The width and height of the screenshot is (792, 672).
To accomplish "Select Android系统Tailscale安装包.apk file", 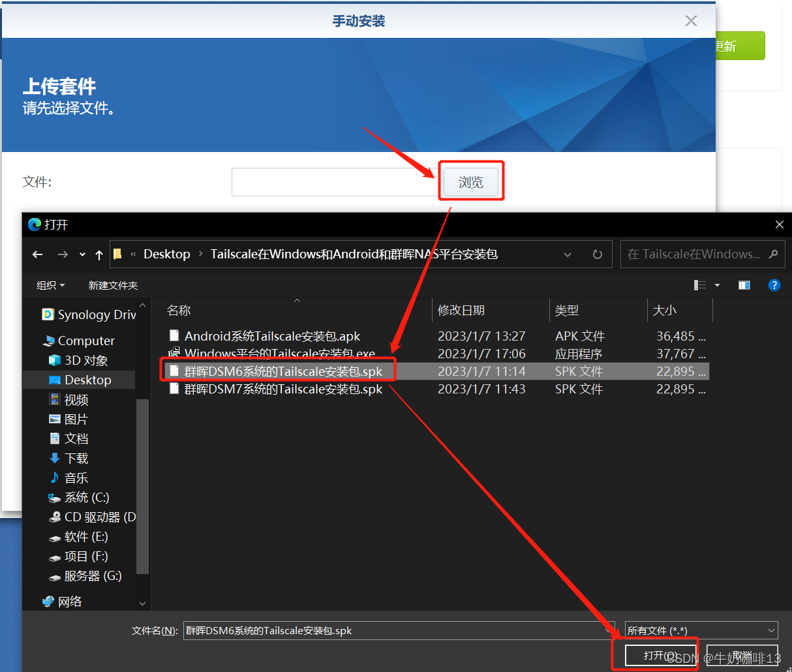I will coord(272,336).
